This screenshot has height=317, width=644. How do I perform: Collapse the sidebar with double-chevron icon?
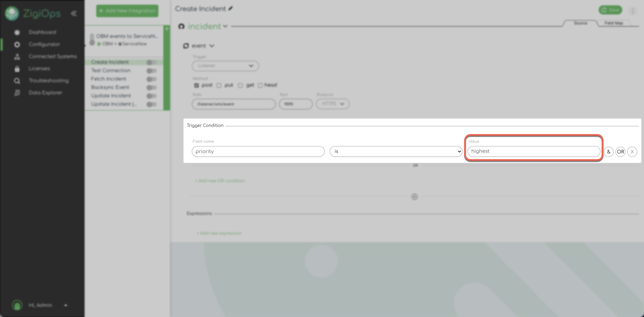(x=74, y=13)
